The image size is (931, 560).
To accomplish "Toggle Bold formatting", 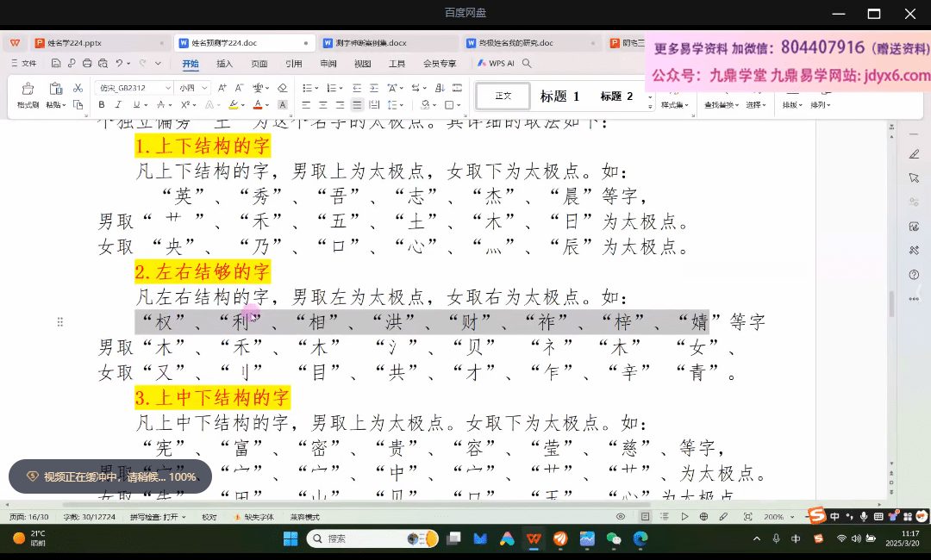I will [102, 105].
